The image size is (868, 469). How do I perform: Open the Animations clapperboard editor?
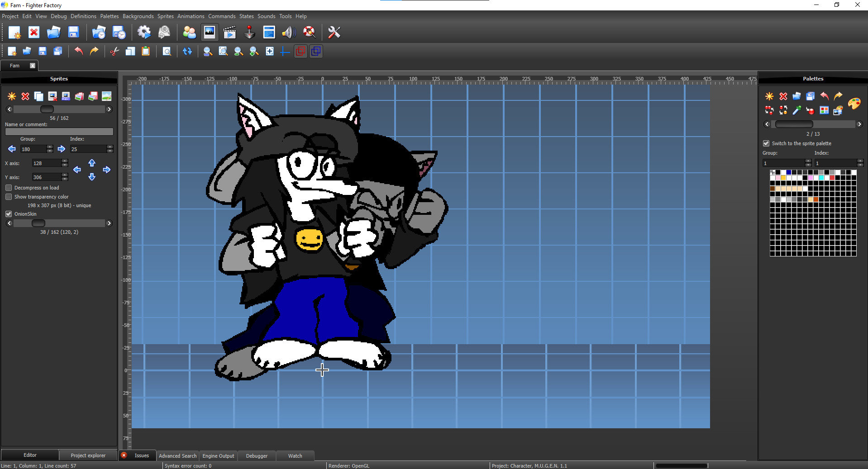click(229, 32)
